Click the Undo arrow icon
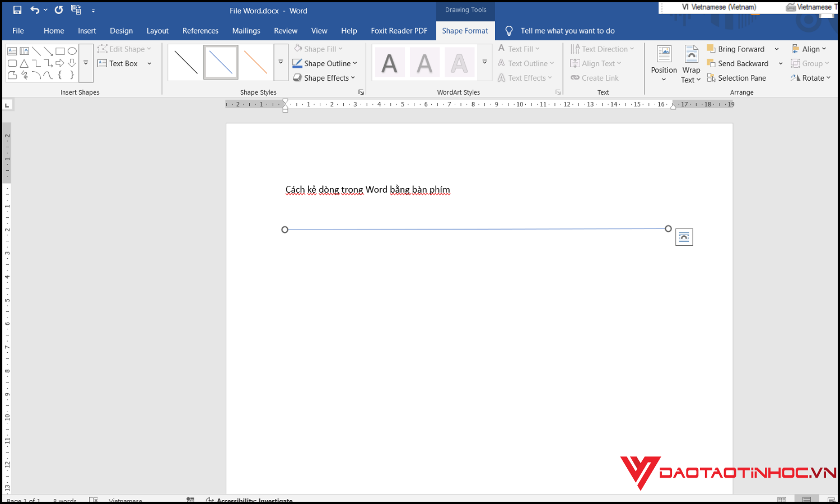This screenshot has height=504, width=840. point(35,10)
